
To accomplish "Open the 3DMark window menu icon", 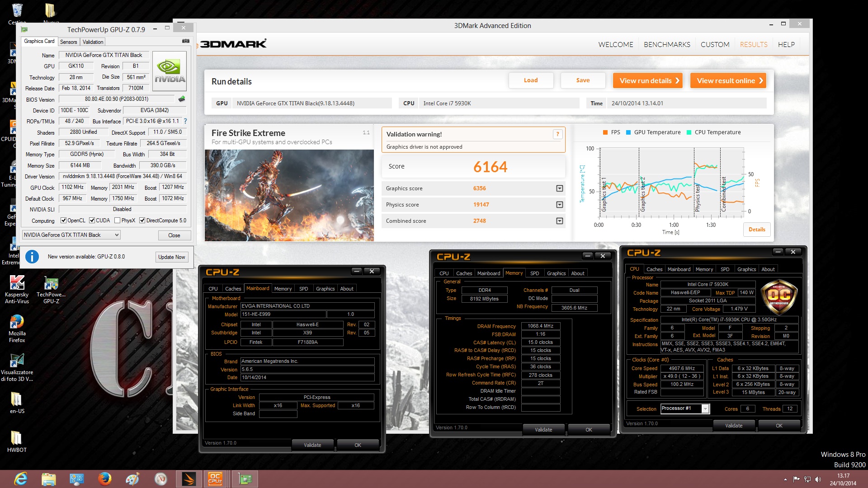I will pos(181,23).
